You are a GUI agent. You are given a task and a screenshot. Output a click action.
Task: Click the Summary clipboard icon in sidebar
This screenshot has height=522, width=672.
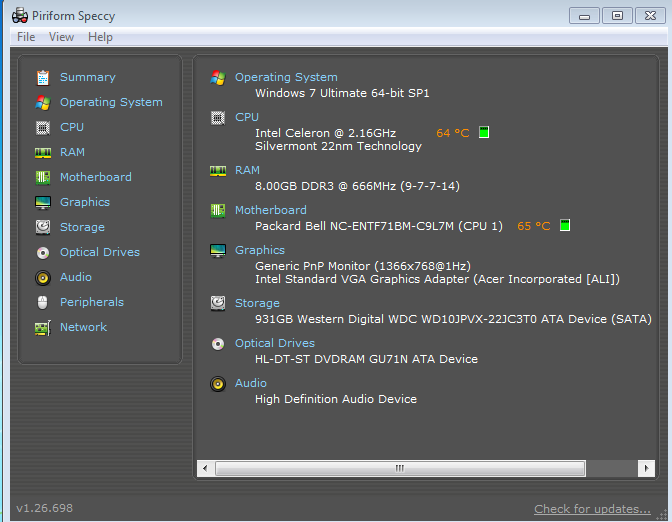pyautogui.click(x=43, y=78)
